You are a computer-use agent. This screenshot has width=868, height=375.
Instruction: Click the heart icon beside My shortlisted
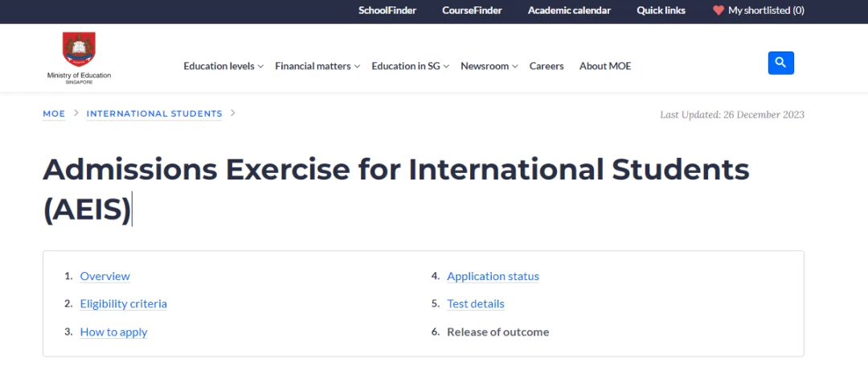pyautogui.click(x=718, y=10)
